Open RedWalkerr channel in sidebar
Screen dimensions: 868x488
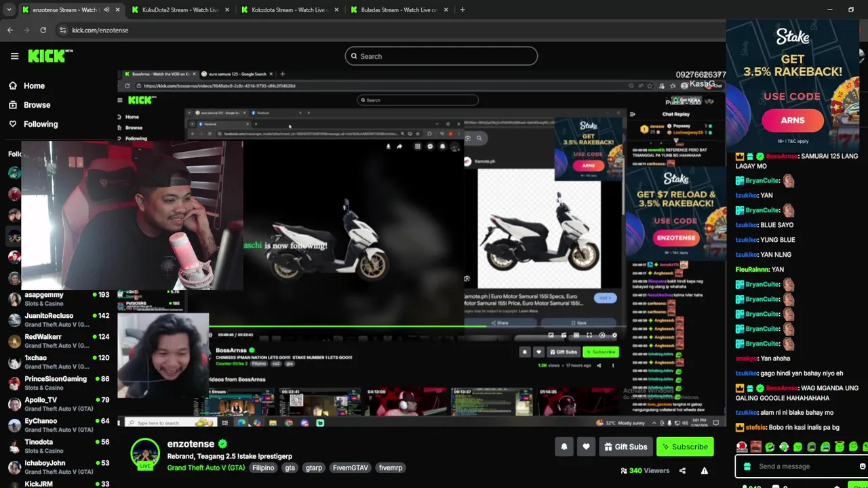pos(58,341)
